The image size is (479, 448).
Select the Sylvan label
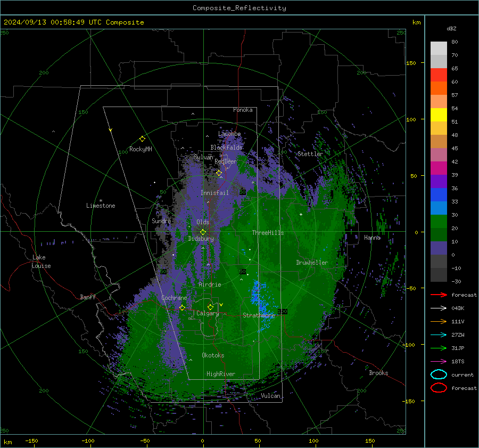point(203,157)
